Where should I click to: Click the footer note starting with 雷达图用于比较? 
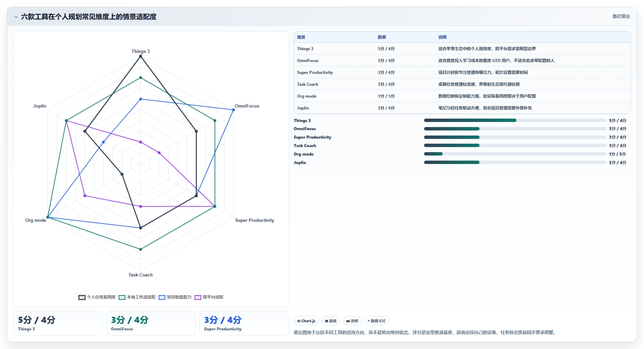pyautogui.click(x=425, y=332)
